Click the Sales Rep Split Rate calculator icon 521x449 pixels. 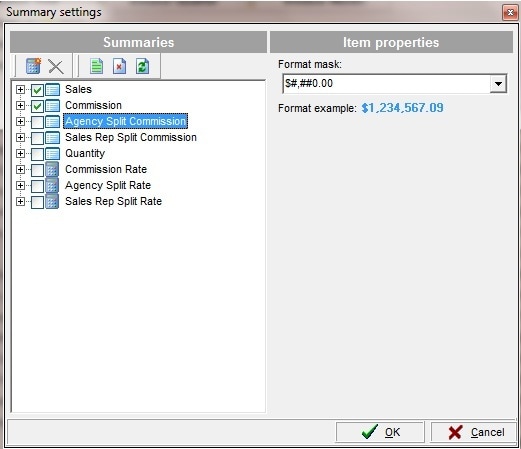[52, 201]
